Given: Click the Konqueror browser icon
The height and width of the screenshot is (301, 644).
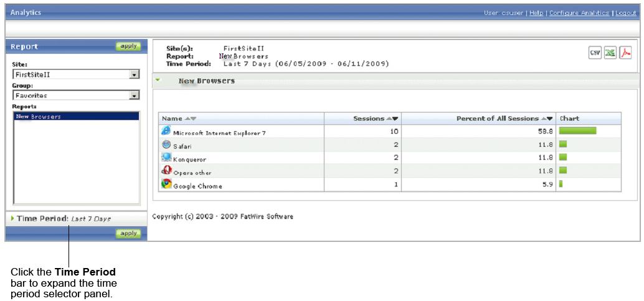Looking at the screenshot, I should click(x=166, y=157).
